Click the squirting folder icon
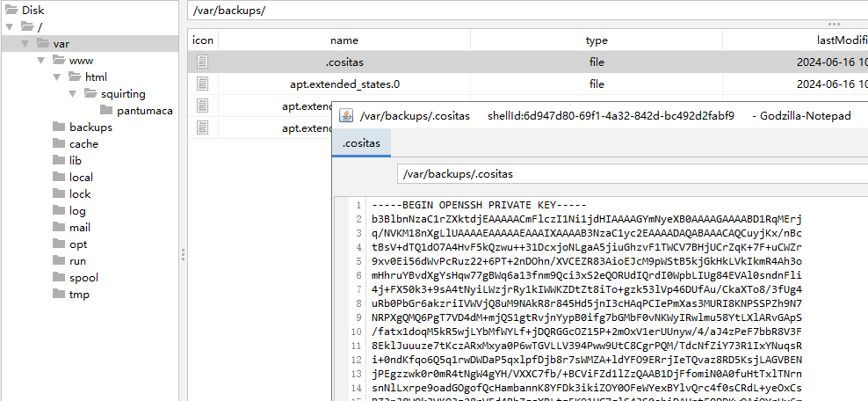 (91, 93)
